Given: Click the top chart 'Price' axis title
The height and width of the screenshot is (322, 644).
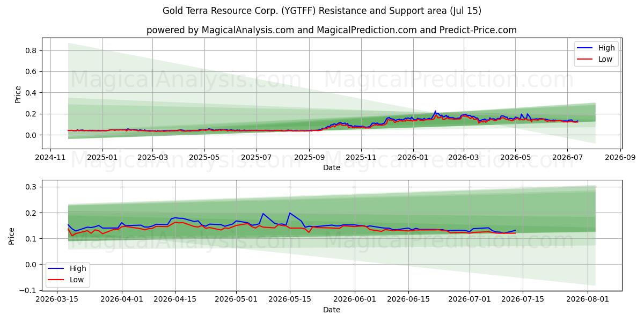Looking at the screenshot, I should [x=18, y=94].
